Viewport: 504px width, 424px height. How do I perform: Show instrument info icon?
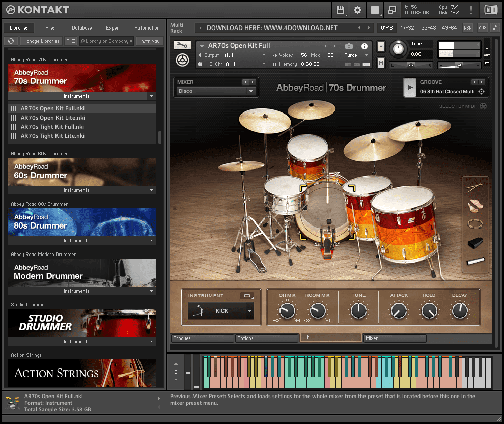(x=364, y=46)
